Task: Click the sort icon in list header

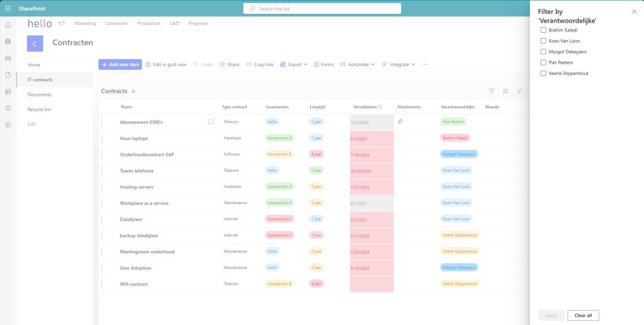Action: click(519, 91)
